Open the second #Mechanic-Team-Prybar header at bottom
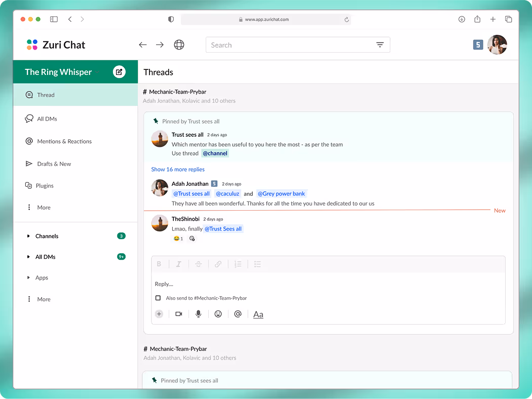Image resolution: width=532 pixels, height=399 pixels. pos(175,349)
